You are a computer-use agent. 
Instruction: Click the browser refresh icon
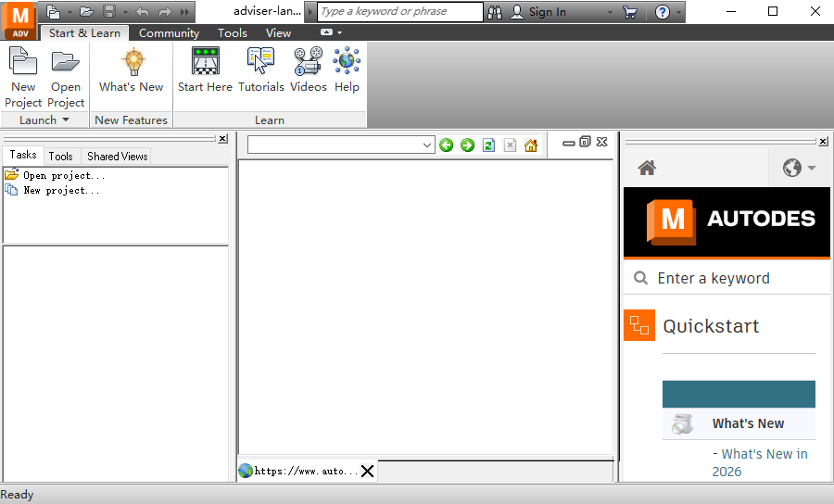coord(488,145)
